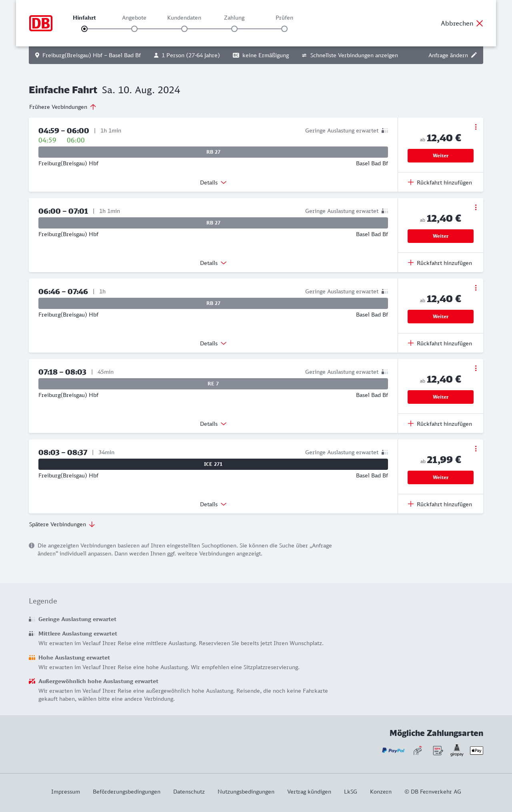Show Frühere Verbindungen
The height and width of the screenshot is (812, 512).
(x=63, y=107)
